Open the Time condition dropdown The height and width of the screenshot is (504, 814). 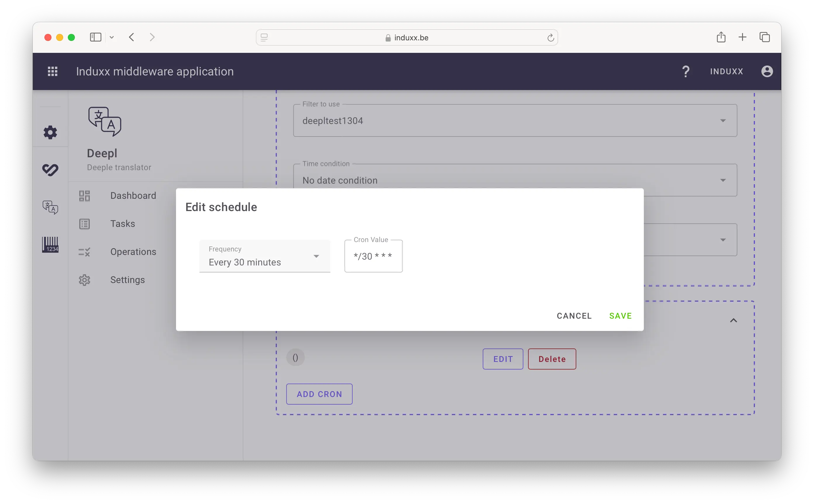[515, 180]
